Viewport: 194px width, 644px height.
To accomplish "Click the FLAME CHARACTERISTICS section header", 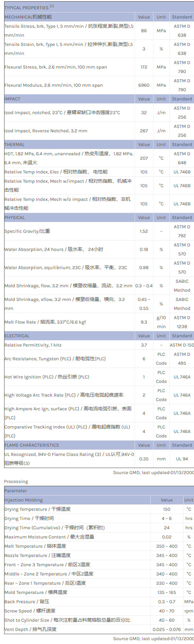I will click(32, 445).
